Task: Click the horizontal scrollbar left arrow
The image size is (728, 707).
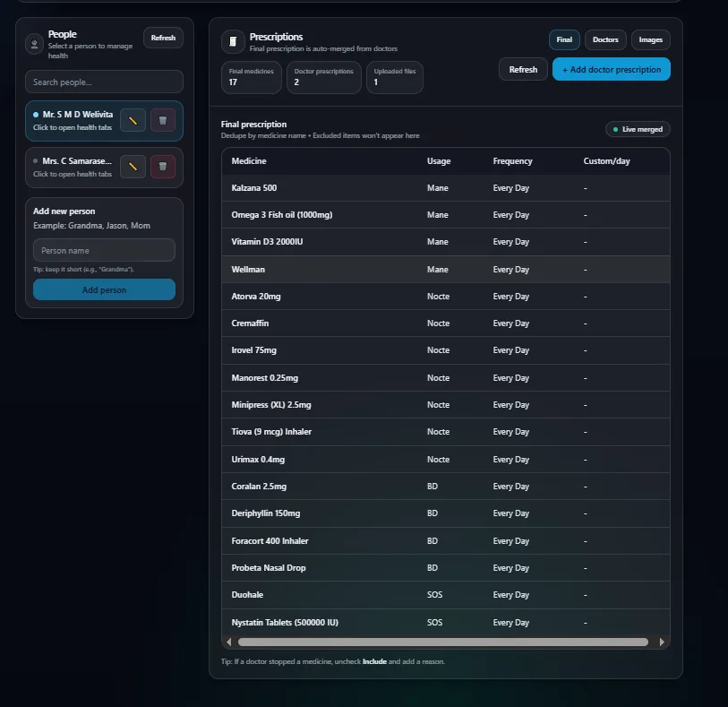Action: tap(229, 642)
